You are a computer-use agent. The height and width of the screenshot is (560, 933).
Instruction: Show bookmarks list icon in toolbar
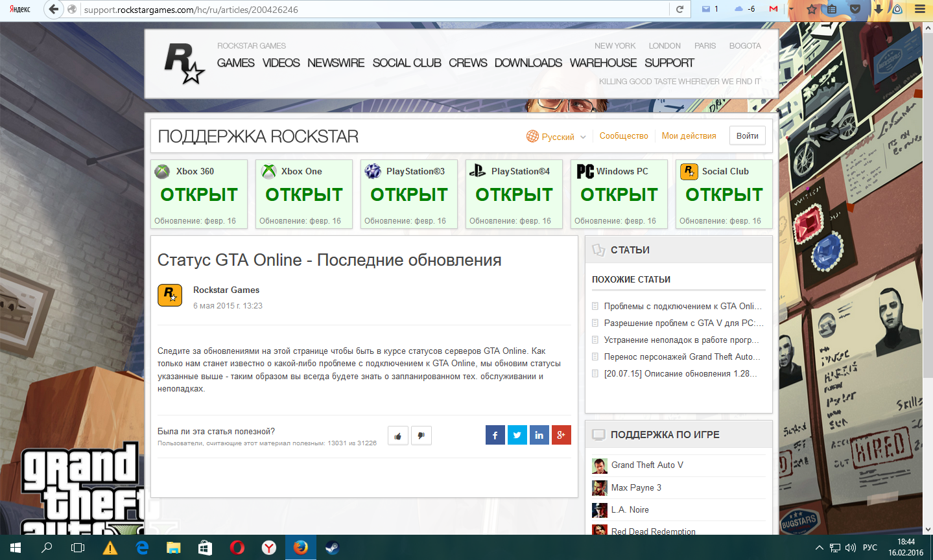pyautogui.click(x=833, y=9)
